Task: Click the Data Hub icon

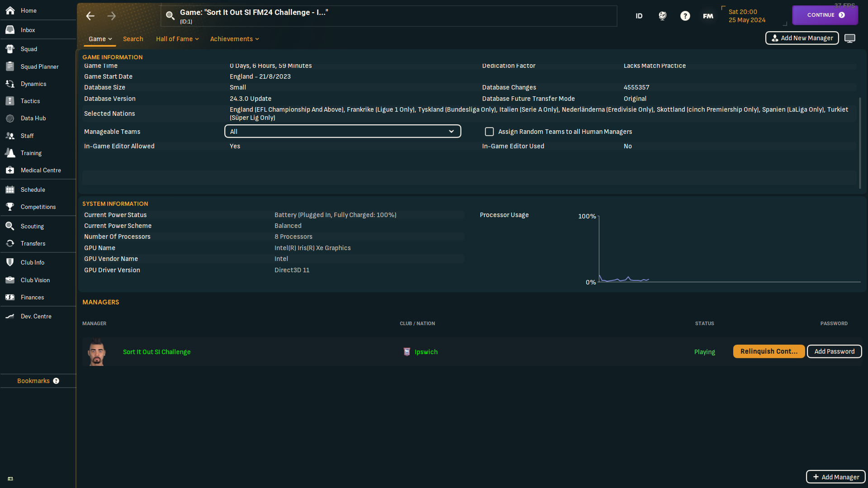Action: [10, 118]
